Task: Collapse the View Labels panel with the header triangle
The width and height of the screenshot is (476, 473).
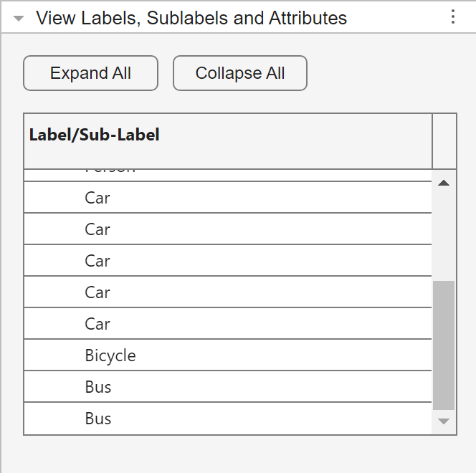Action: click(19, 19)
